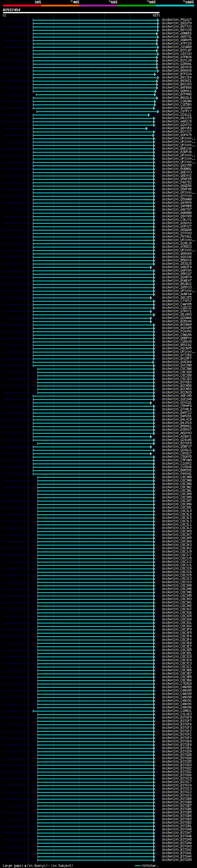Click the alignment bar of hit UniRef100_C1BN01
The image size is (197, 868).
[x=94, y=711]
